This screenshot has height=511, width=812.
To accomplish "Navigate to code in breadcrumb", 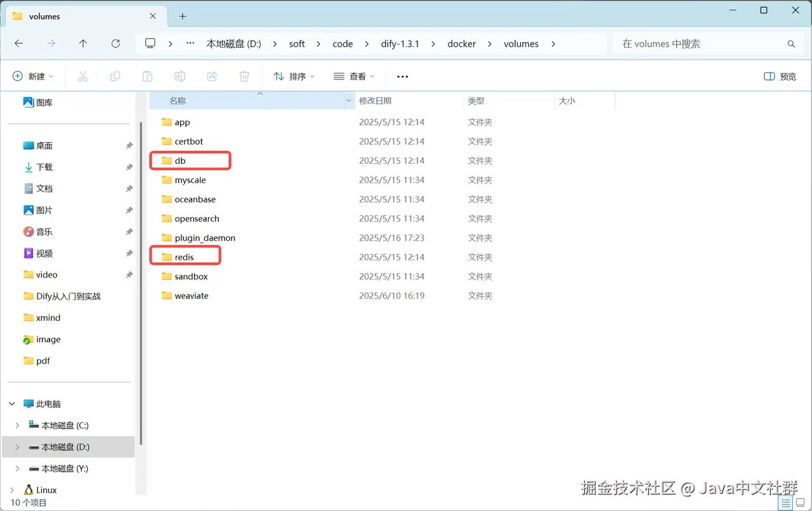I will click(343, 44).
